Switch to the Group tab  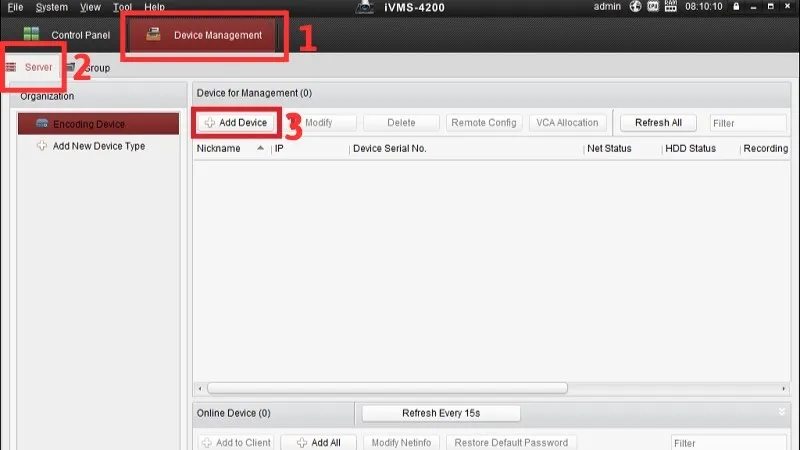(x=95, y=68)
